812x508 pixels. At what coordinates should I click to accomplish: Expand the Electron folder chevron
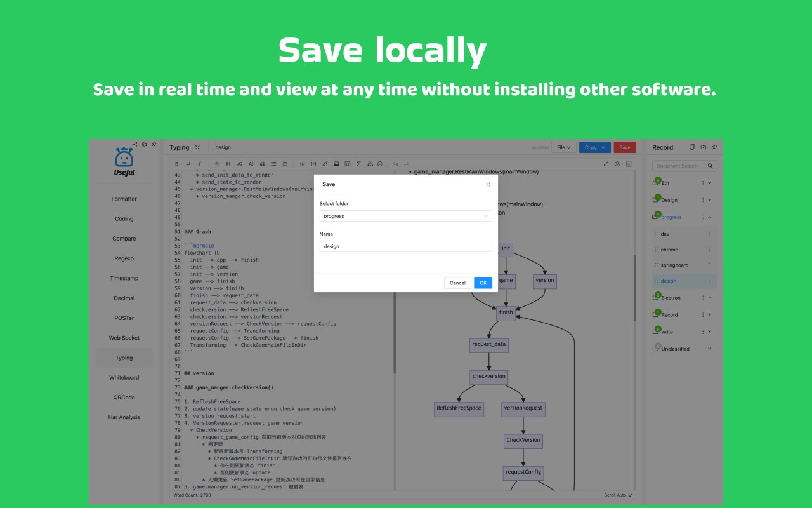[x=710, y=298]
